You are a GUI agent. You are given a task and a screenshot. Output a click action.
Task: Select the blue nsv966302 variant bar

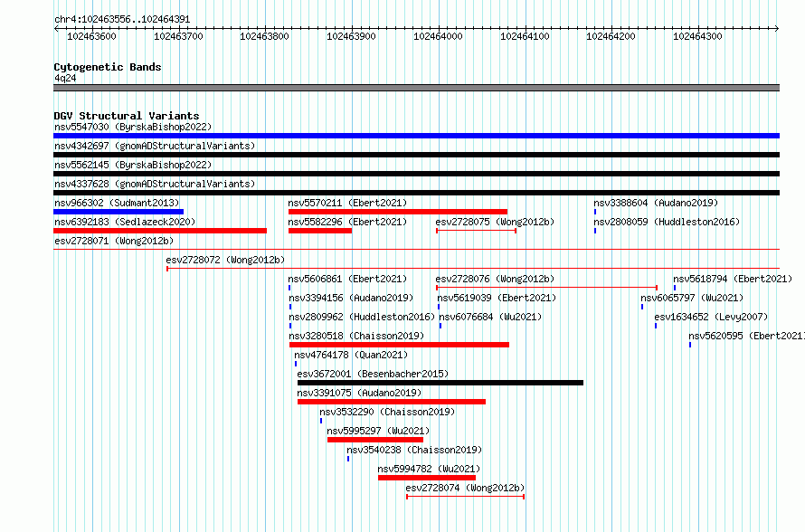118,212
